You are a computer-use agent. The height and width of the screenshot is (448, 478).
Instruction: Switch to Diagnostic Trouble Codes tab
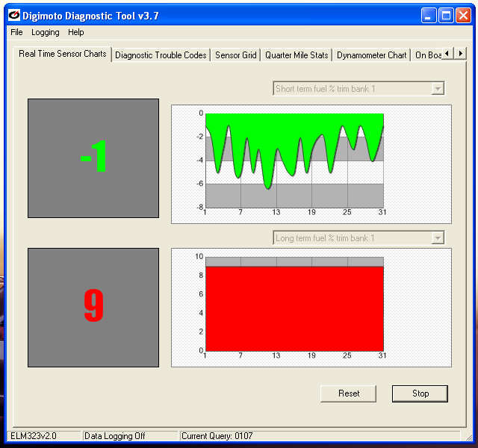(x=161, y=55)
